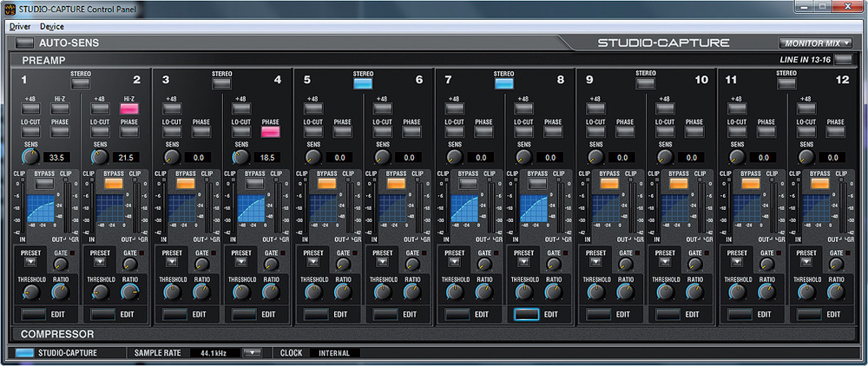Click the AUTO-SENS button

(24, 42)
